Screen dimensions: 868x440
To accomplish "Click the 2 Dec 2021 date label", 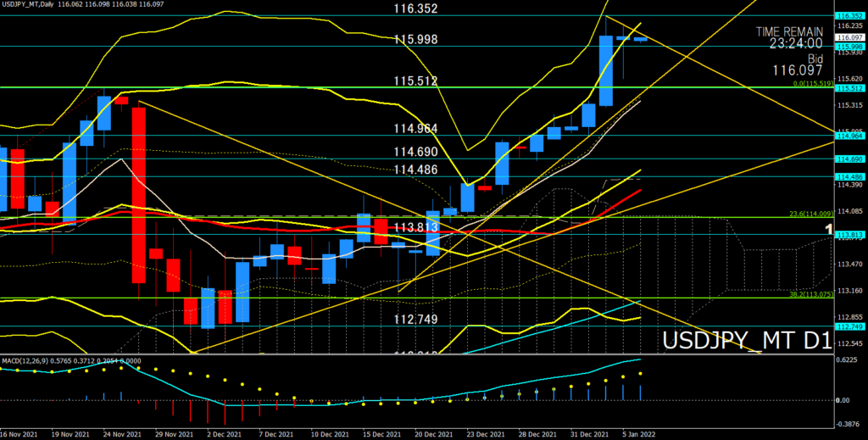I will coord(223,435).
